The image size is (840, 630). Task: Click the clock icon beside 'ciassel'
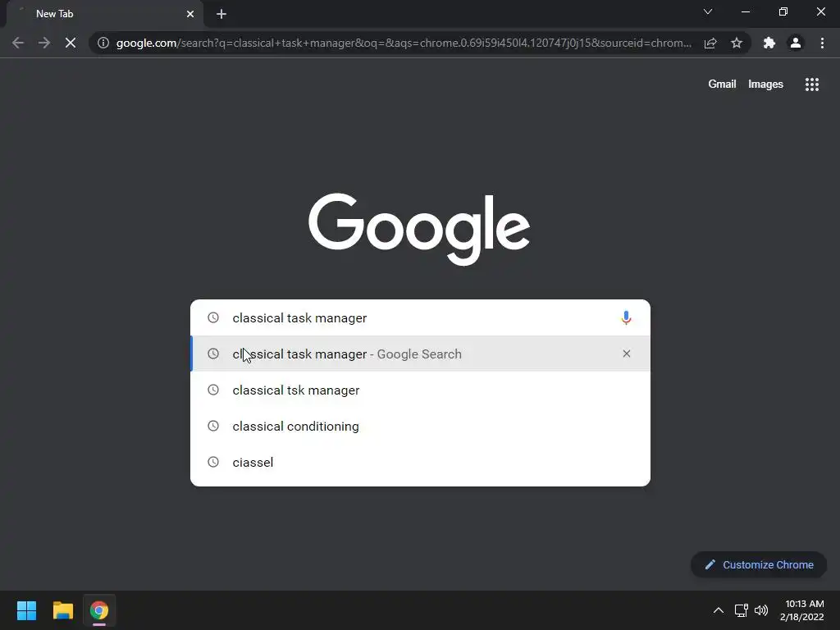[213, 462]
